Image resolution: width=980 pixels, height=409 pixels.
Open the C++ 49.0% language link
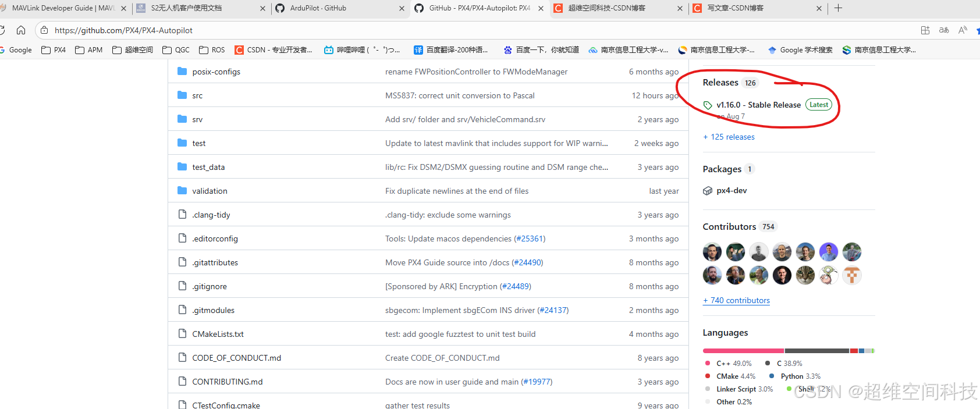[728, 364]
